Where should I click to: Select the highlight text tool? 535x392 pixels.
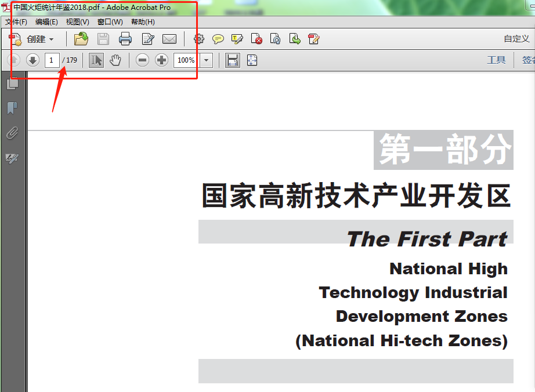237,39
